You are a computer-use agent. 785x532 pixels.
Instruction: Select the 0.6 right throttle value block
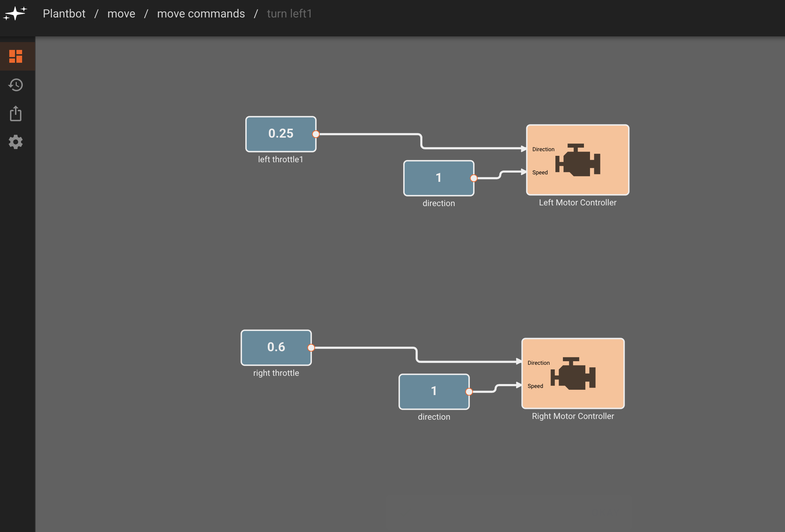click(x=276, y=347)
